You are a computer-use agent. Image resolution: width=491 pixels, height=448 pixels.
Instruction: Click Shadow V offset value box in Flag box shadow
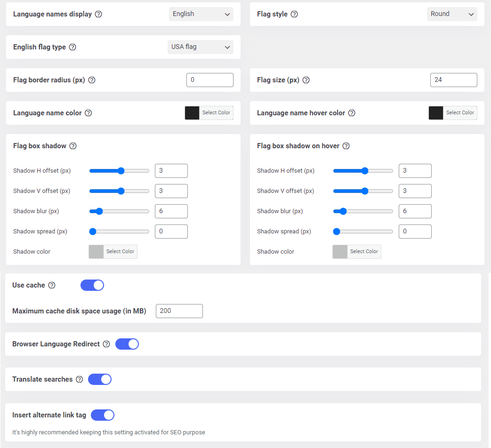171,191
